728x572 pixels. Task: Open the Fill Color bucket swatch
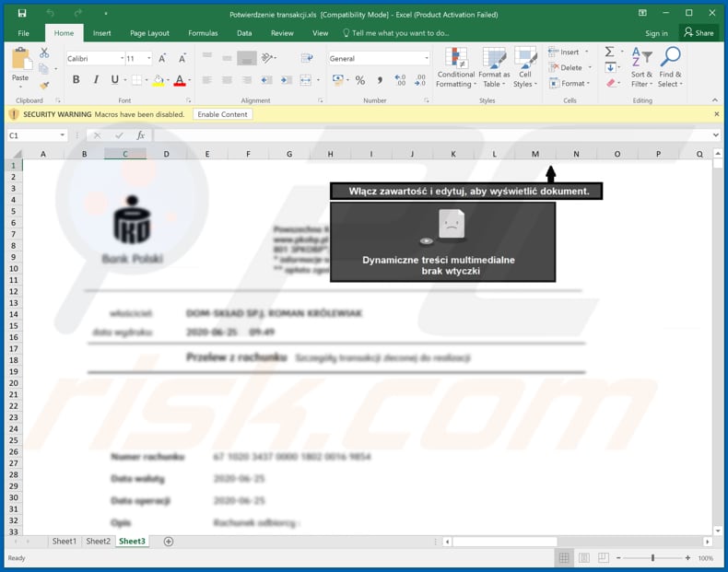[x=159, y=80]
